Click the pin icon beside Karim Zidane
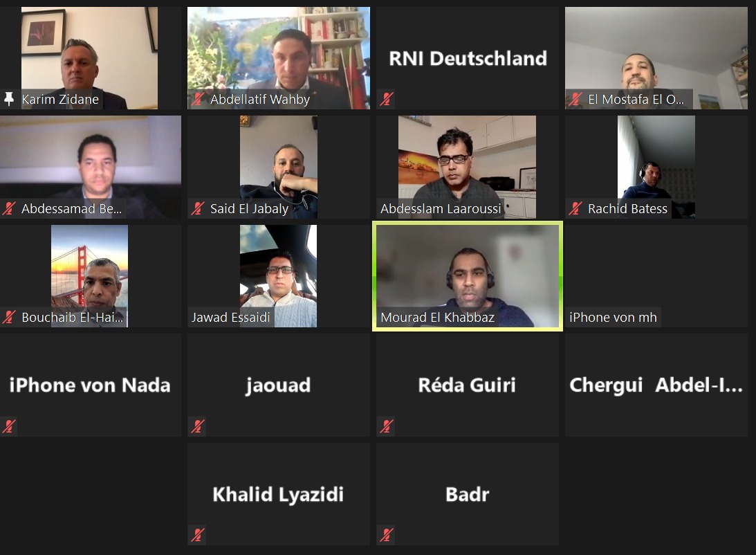Screen dimensions: 756x555 coord(9,99)
